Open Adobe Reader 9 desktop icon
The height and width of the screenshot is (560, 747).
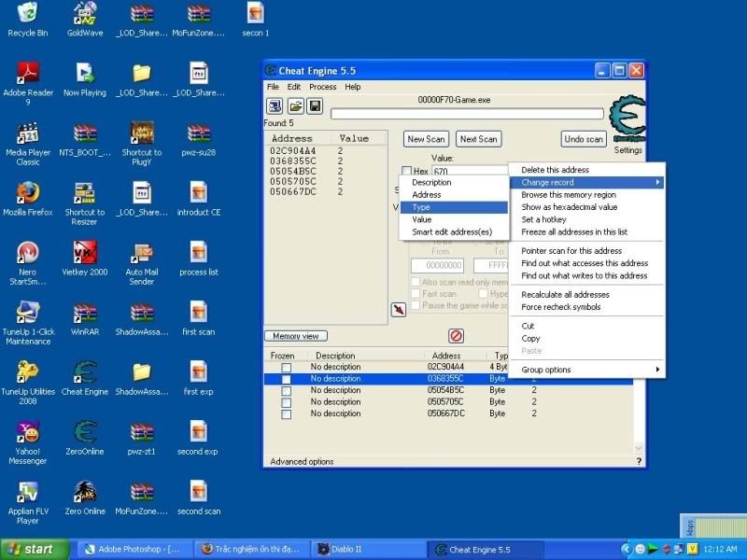pos(28,84)
